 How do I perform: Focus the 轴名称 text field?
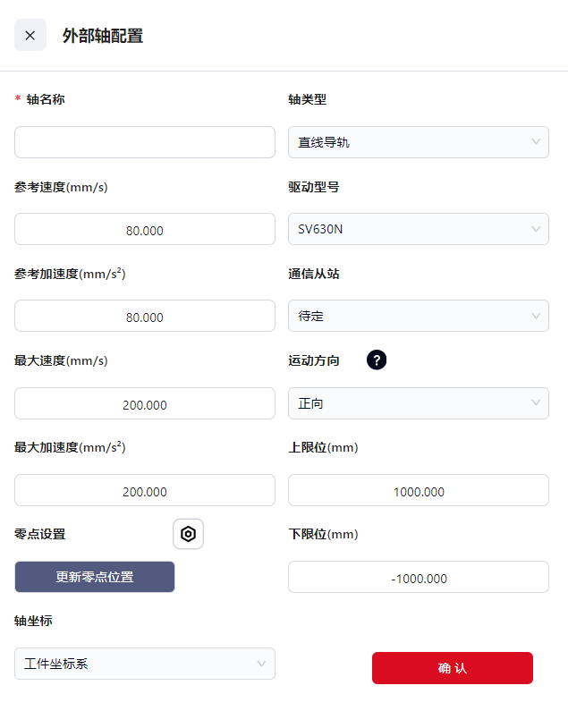click(x=145, y=142)
